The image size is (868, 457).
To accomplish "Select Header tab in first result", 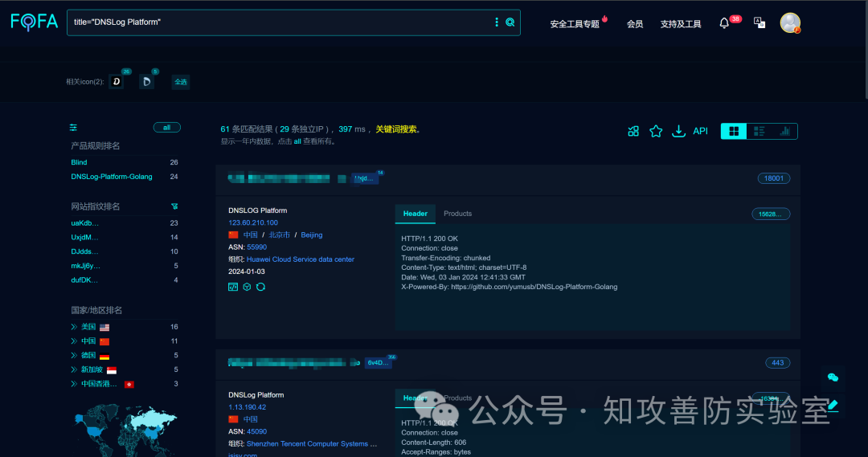I will pos(416,214).
